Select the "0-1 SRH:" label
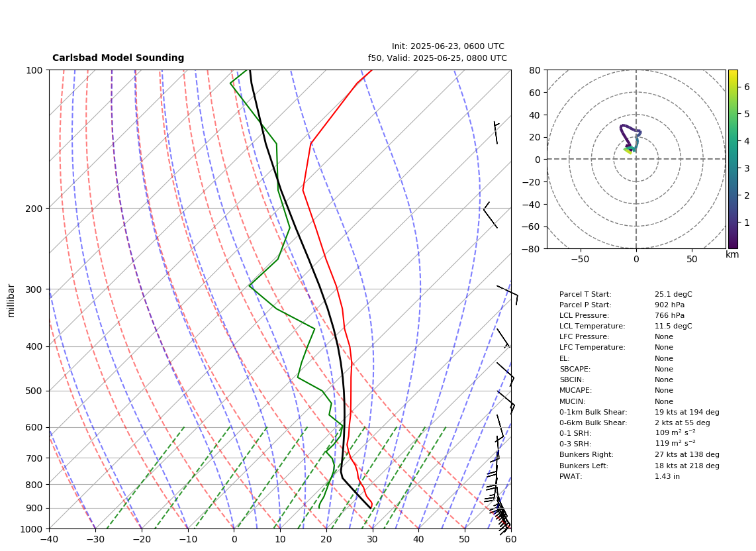 (x=575, y=433)
